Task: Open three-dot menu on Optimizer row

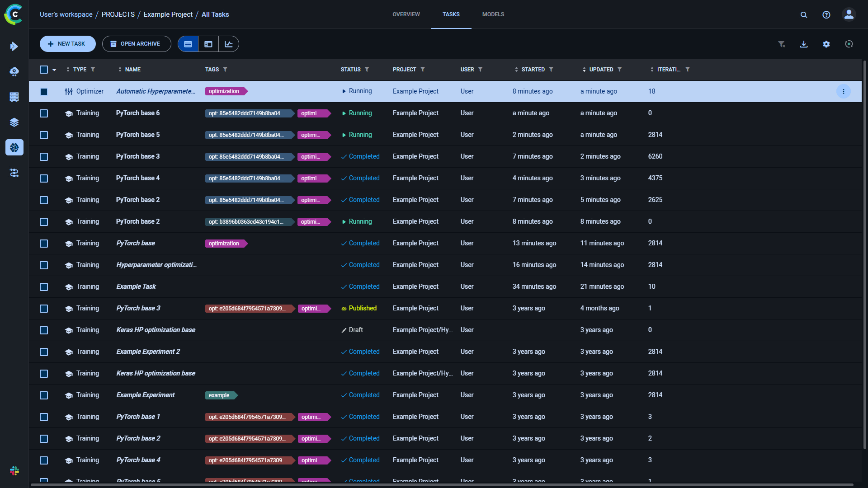Action: (843, 91)
